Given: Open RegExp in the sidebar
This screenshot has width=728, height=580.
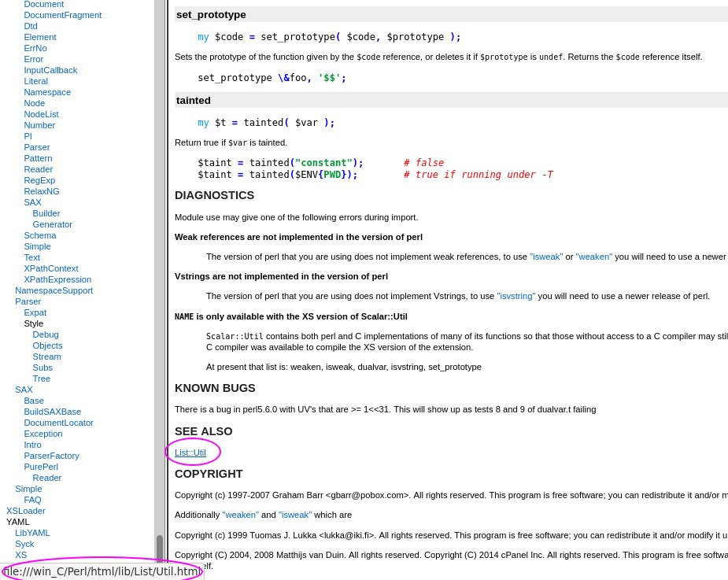Looking at the screenshot, I should tap(39, 180).
